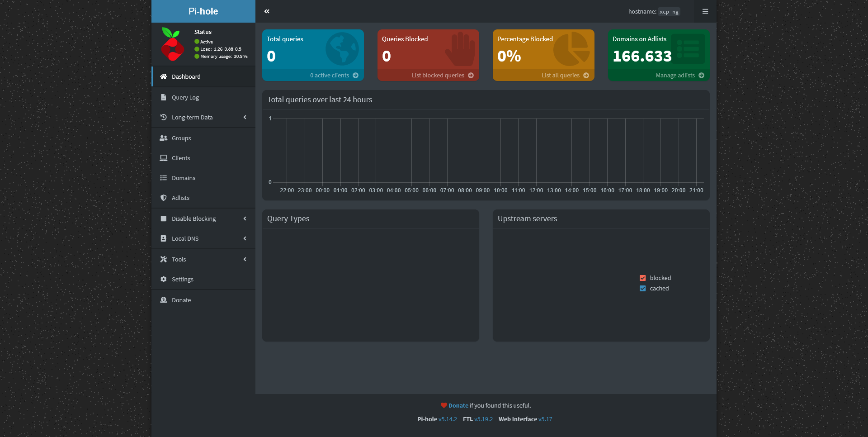Click the Tools wrench icon

(x=164, y=259)
